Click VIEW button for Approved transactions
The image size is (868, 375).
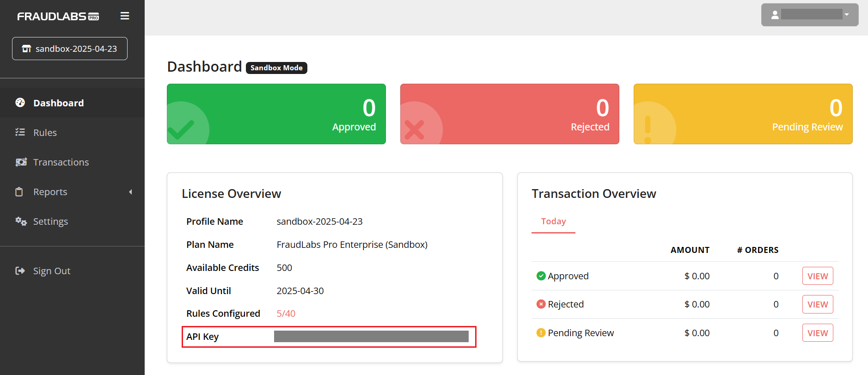click(818, 276)
